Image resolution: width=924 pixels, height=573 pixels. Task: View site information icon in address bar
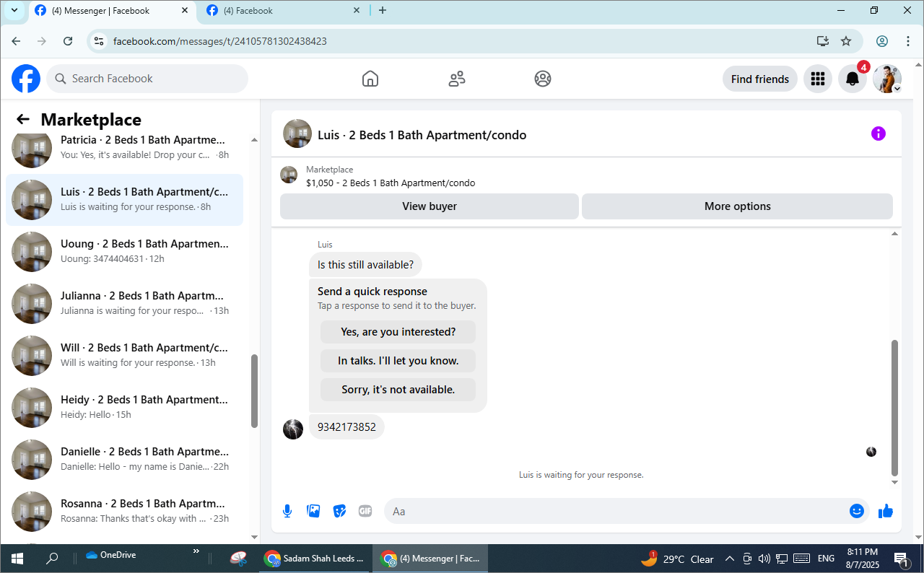pyautogui.click(x=100, y=41)
